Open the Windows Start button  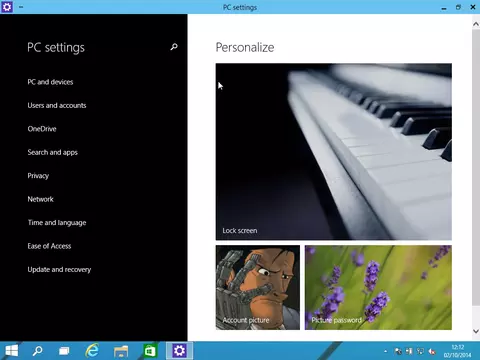pyautogui.click(x=12, y=351)
